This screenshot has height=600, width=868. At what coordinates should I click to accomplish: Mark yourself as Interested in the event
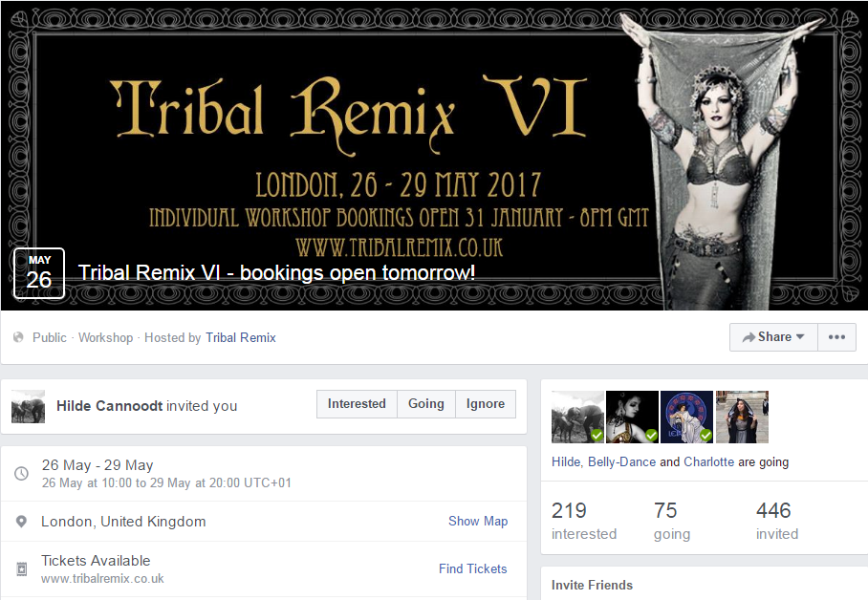pos(357,404)
